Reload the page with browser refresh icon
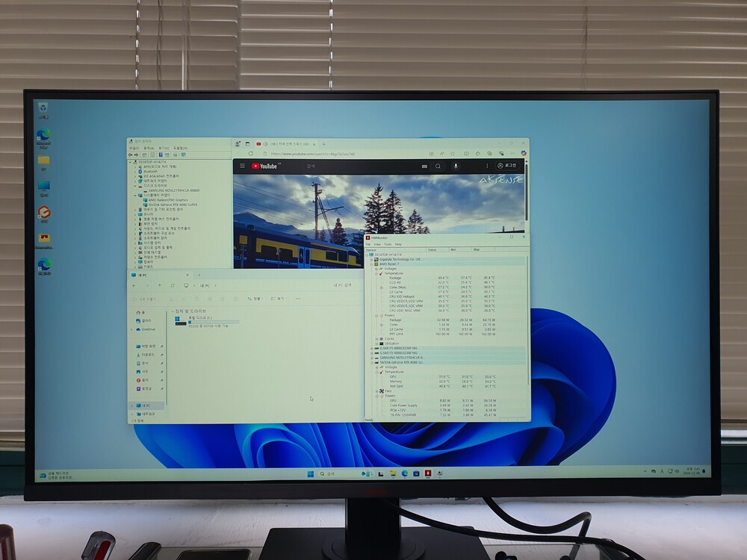This screenshot has height=560, width=747. (x=250, y=154)
